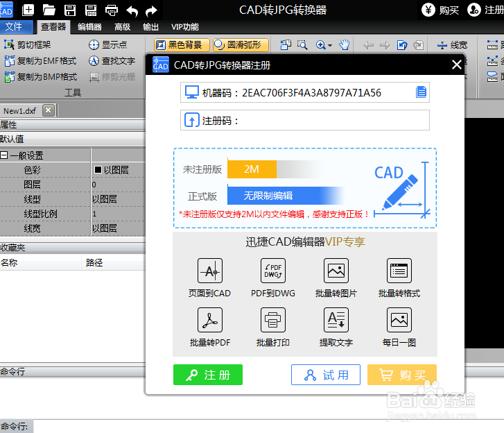Open the 查找文字 tool
Image resolution: width=504 pixels, height=433 pixels.
[x=112, y=61]
